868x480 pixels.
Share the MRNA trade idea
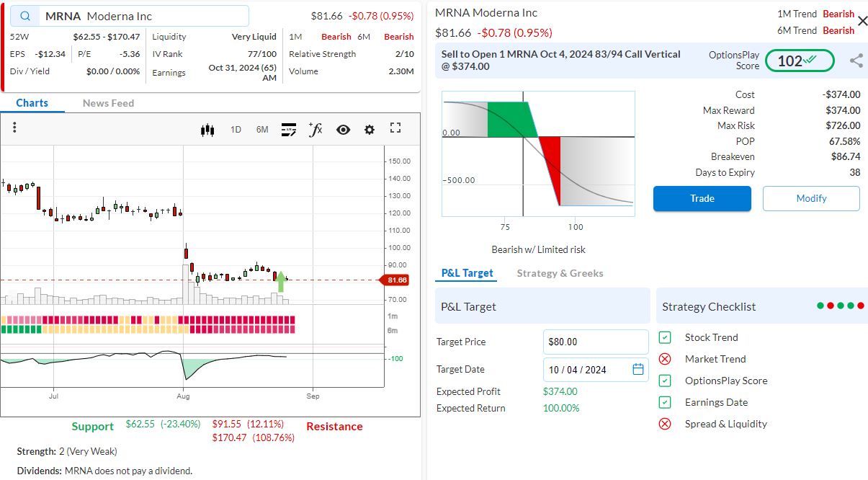[856, 61]
